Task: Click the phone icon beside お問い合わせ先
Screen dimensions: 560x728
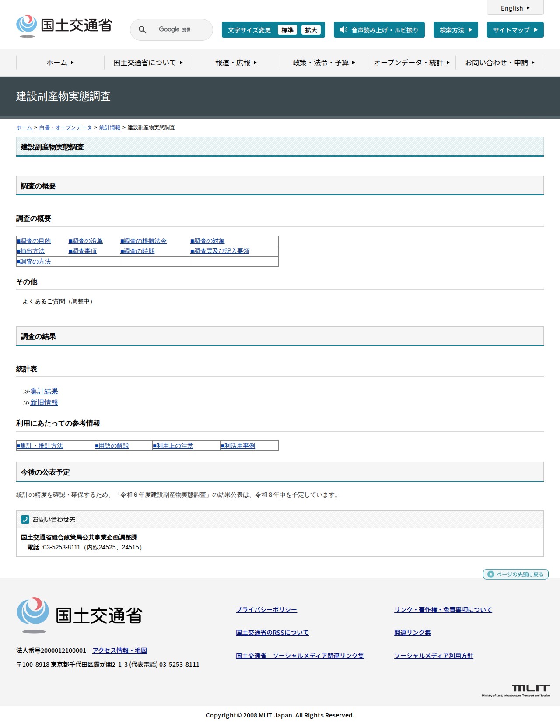Action: 25,519
